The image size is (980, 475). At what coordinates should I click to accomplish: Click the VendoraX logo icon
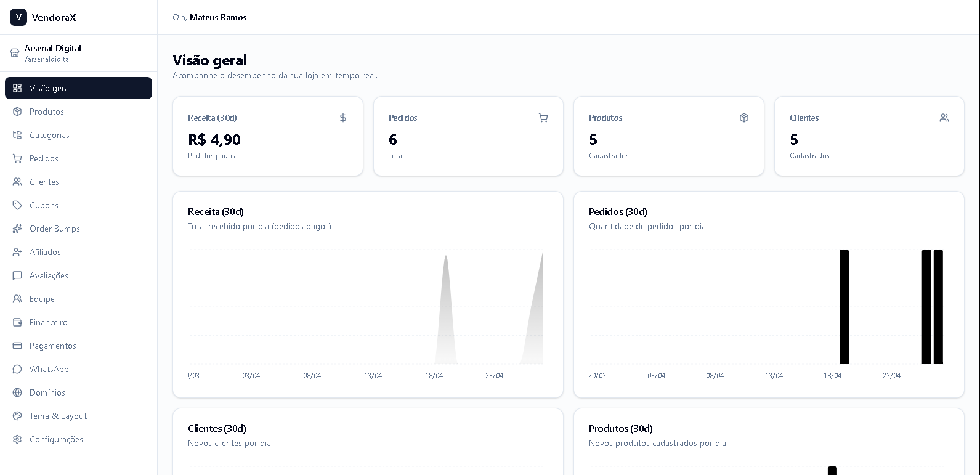click(18, 17)
